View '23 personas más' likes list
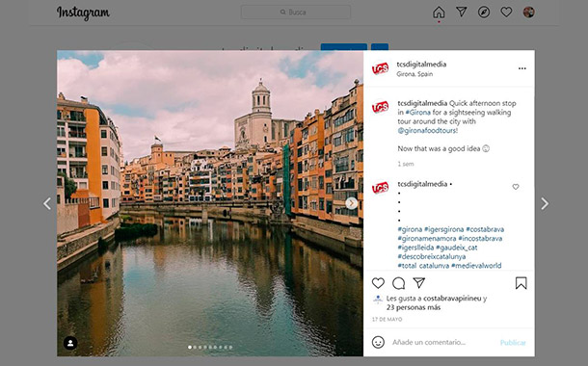This screenshot has height=366, width=588. (414, 307)
